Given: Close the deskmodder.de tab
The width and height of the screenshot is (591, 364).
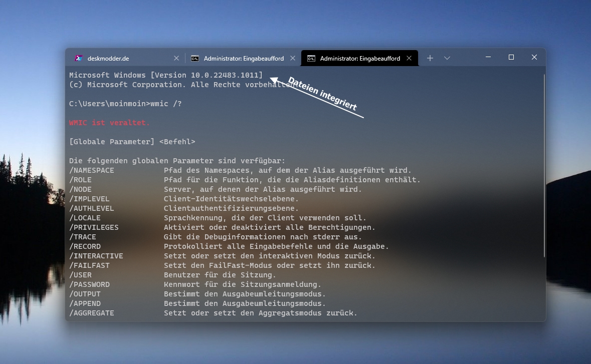Looking at the screenshot, I should coord(176,58).
